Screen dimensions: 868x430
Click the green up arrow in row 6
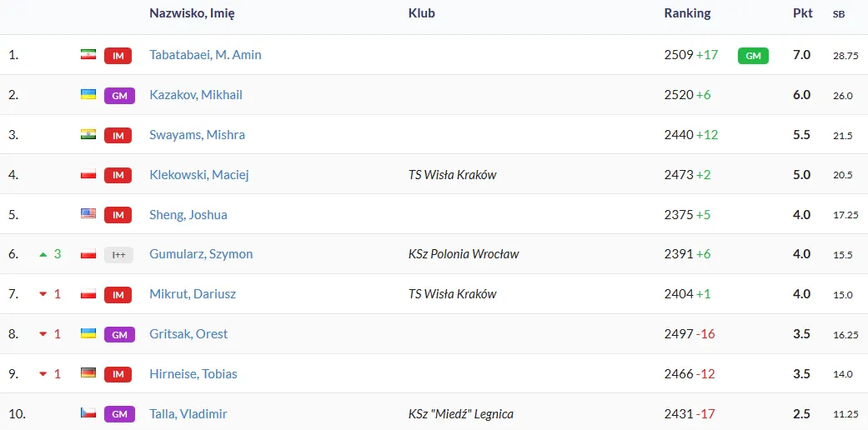point(43,254)
